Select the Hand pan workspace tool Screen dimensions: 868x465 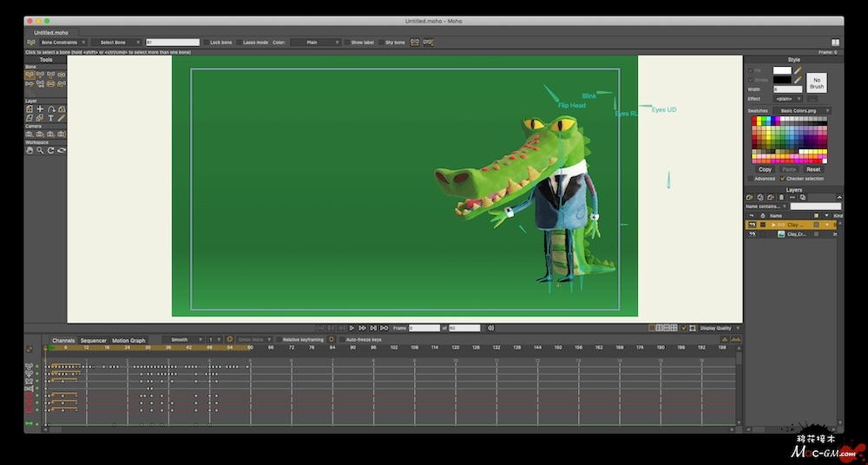[x=30, y=150]
